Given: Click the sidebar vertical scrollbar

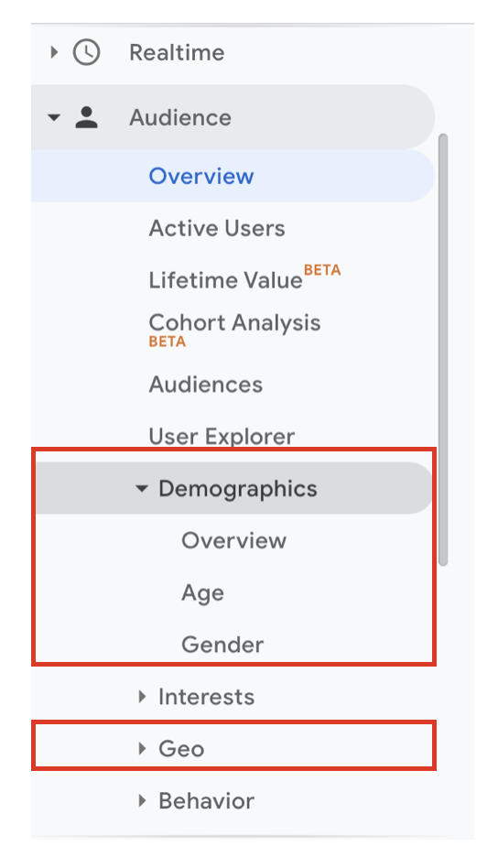Looking at the screenshot, I should [443, 350].
